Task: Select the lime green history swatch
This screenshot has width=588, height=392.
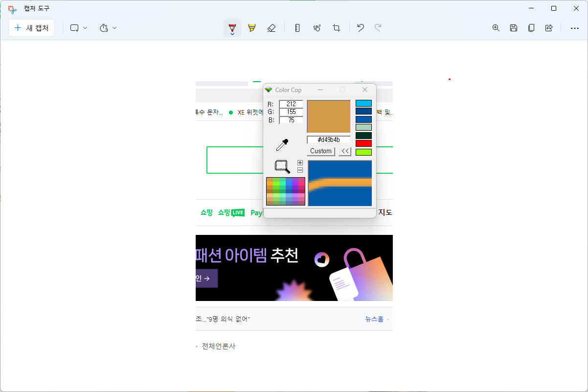Action: tap(363, 152)
